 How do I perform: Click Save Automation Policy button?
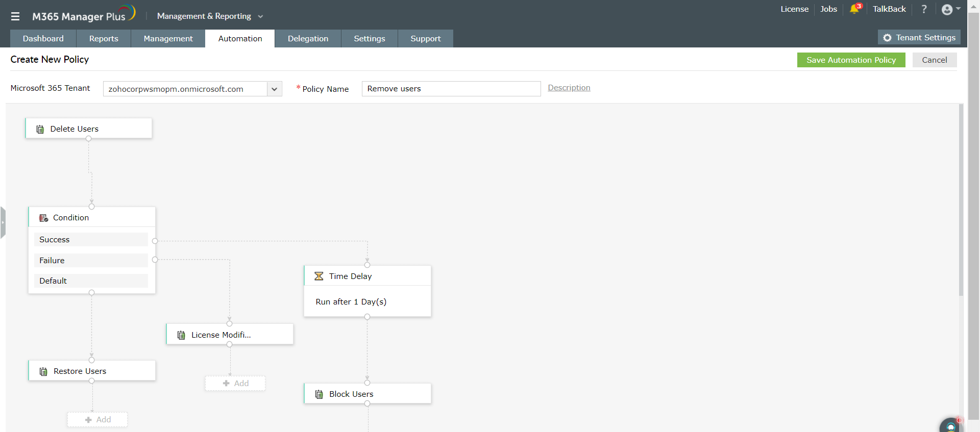pyautogui.click(x=851, y=60)
